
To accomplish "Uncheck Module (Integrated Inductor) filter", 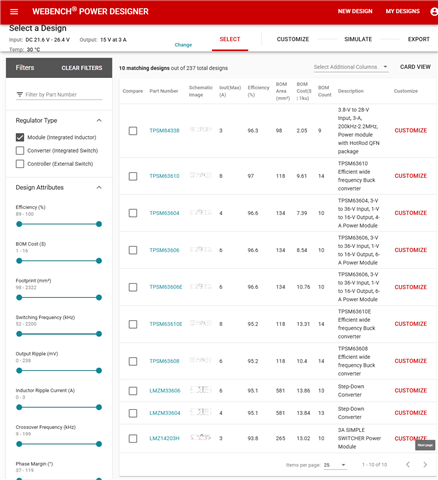I will 20,137.
